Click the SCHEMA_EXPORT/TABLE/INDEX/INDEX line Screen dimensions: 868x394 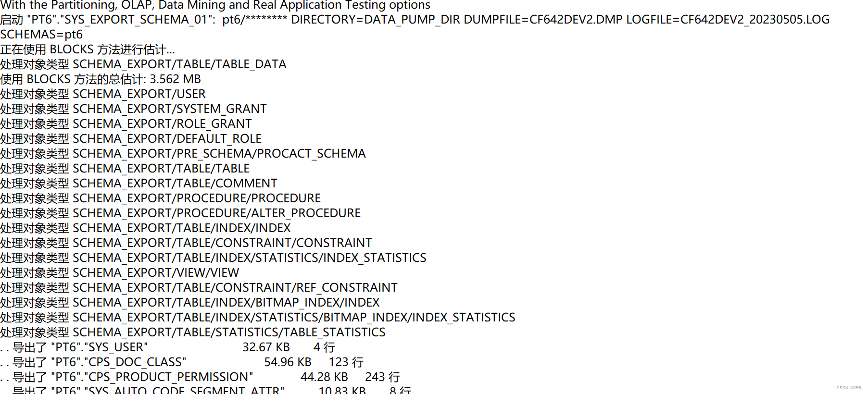point(146,228)
